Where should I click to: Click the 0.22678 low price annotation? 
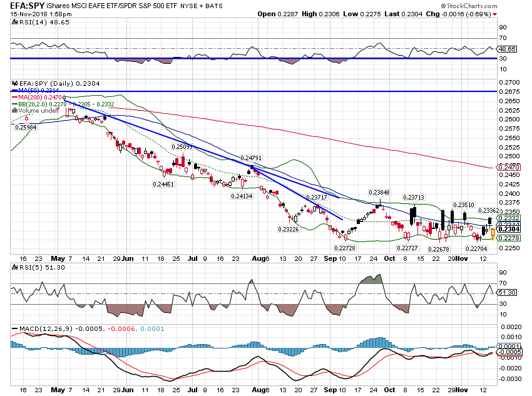(x=439, y=249)
